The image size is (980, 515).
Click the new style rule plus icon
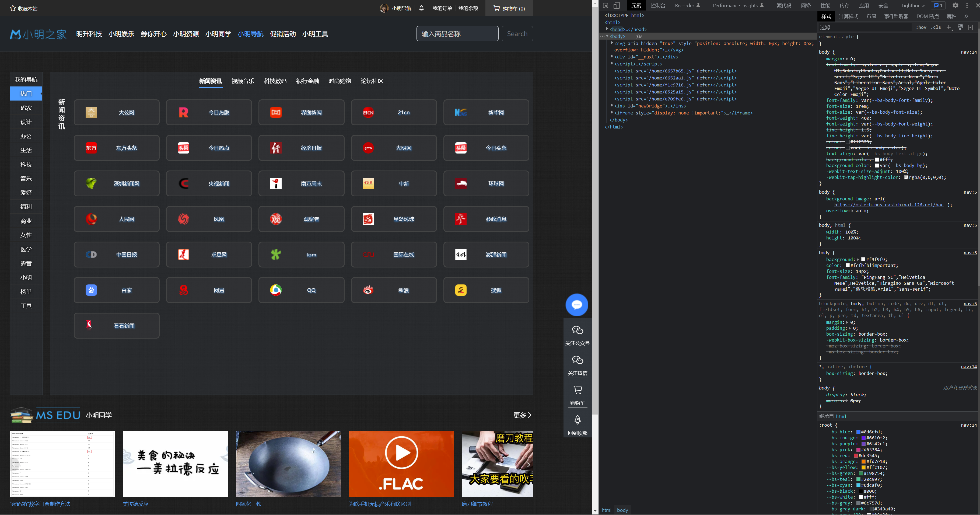click(949, 27)
